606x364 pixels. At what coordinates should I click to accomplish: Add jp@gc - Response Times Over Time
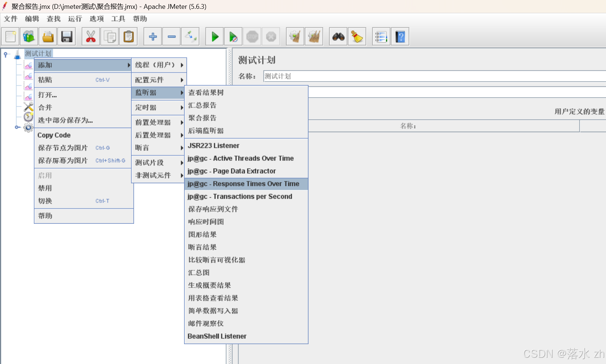[x=246, y=184]
